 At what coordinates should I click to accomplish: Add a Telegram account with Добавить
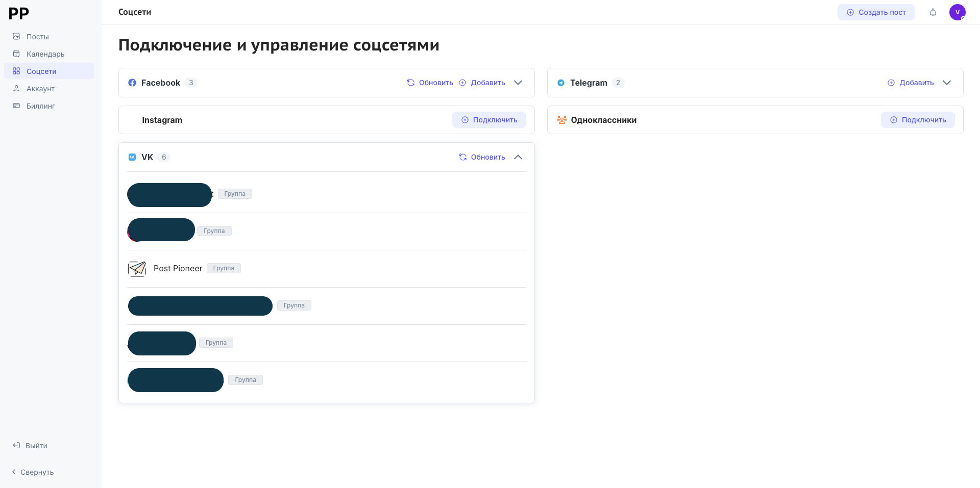click(x=911, y=83)
